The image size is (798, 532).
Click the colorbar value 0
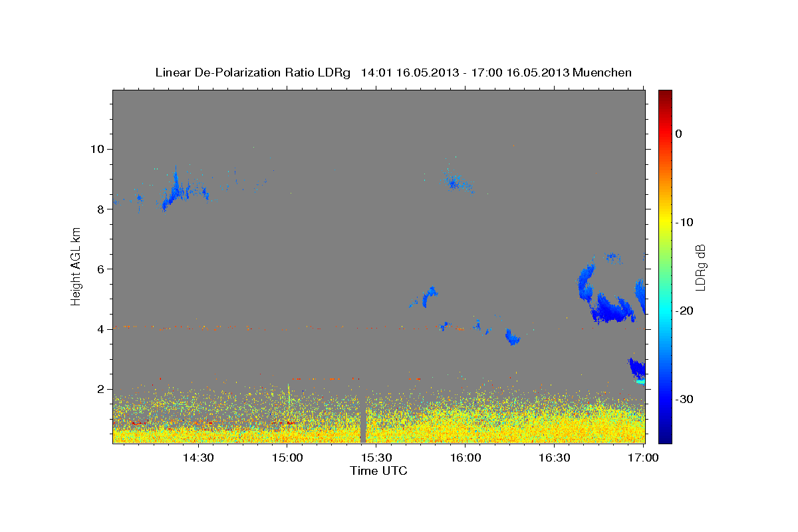(678, 134)
